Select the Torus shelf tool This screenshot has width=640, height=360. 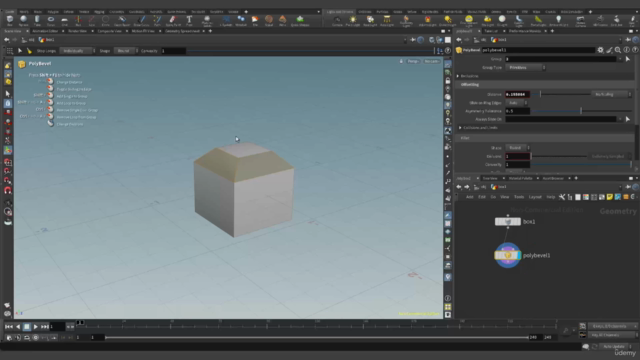pos(51,20)
